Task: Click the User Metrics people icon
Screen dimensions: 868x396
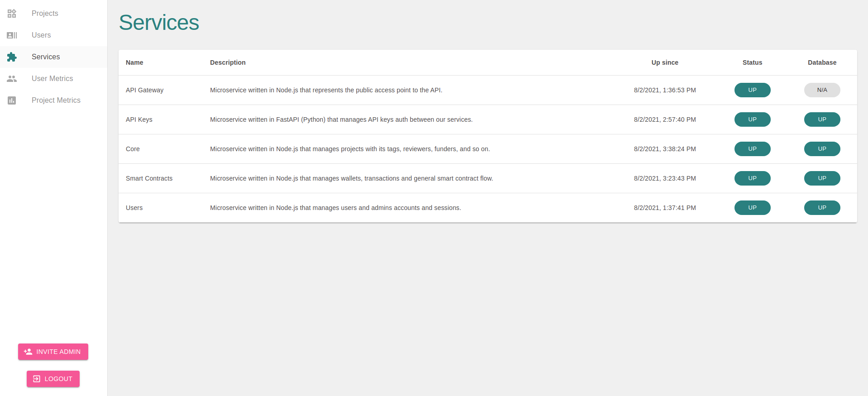Action: click(x=12, y=79)
